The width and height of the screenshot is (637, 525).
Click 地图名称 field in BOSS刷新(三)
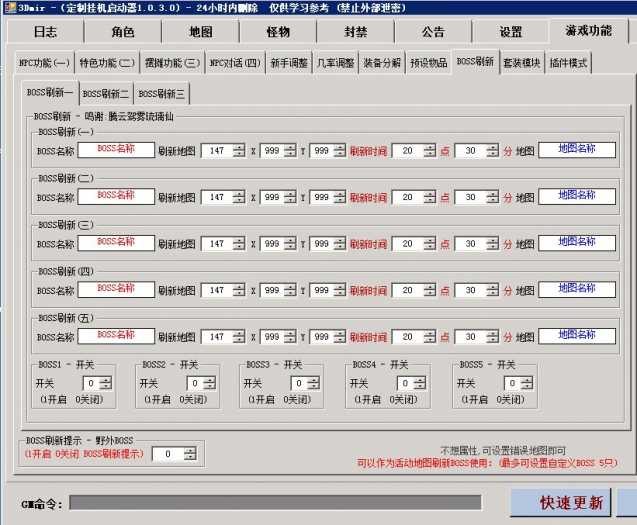pos(576,243)
